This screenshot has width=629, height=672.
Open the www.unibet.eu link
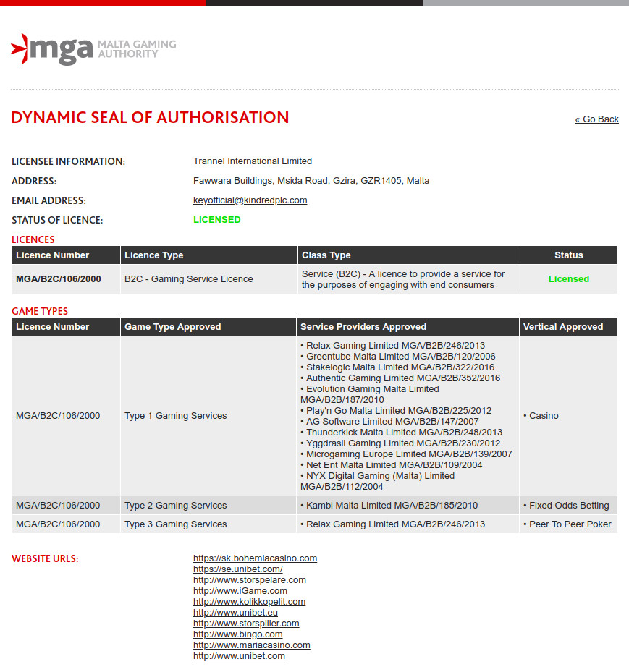[x=235, y=613]
